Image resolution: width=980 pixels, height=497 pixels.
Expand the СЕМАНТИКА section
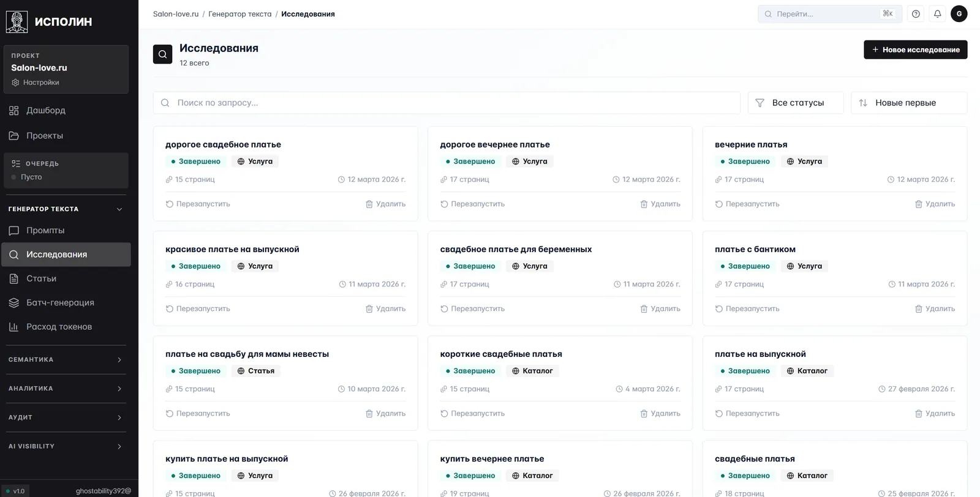66,360
